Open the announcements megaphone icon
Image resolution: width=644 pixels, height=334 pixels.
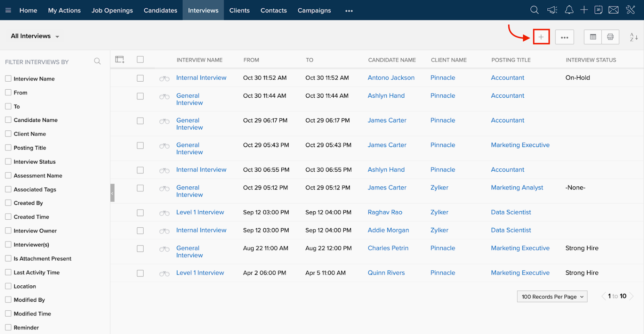pyautogui.click(x=552, y=10)
